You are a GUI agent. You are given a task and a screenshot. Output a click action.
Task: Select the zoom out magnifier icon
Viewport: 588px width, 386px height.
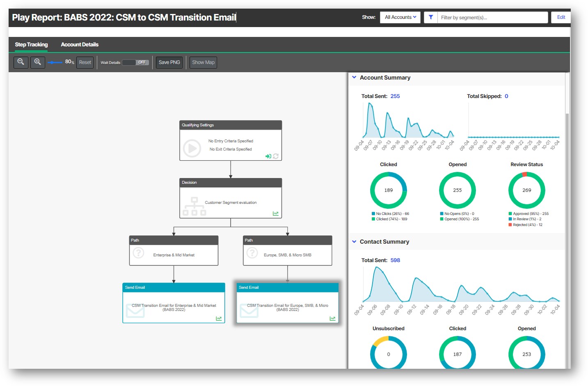(21, 62)
